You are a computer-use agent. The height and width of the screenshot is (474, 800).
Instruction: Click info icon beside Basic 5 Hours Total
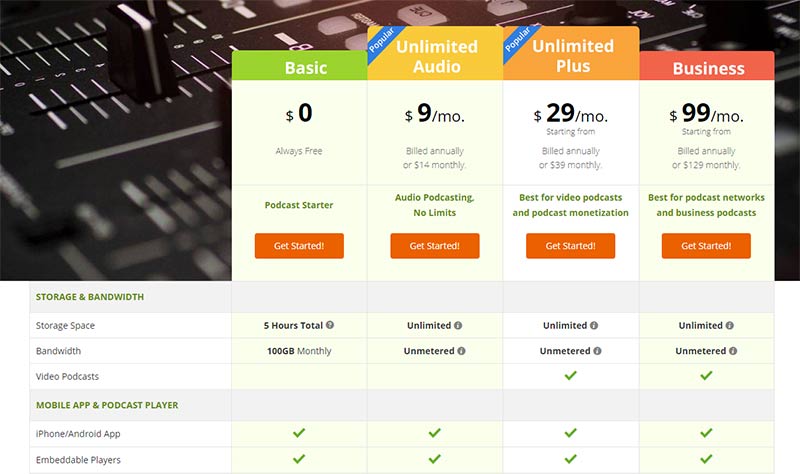[330, 325]
